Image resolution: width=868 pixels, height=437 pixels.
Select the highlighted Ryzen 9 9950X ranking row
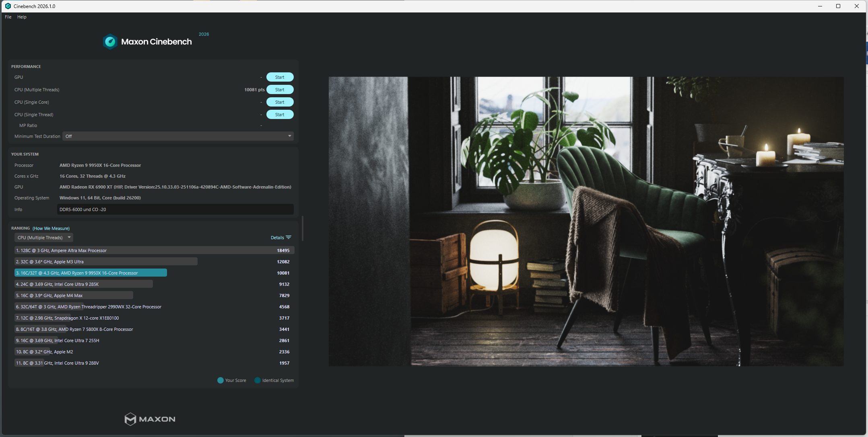[x=155, y=273]
